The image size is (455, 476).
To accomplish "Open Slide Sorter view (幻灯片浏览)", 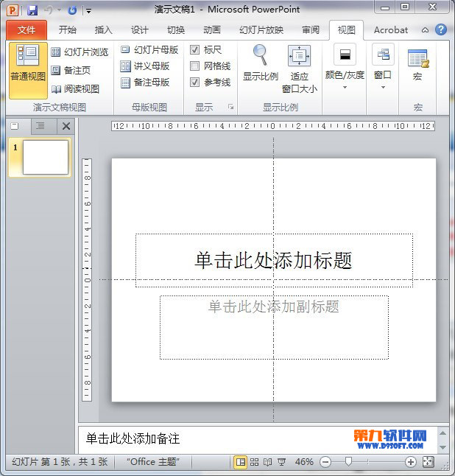I will [80, 52].
